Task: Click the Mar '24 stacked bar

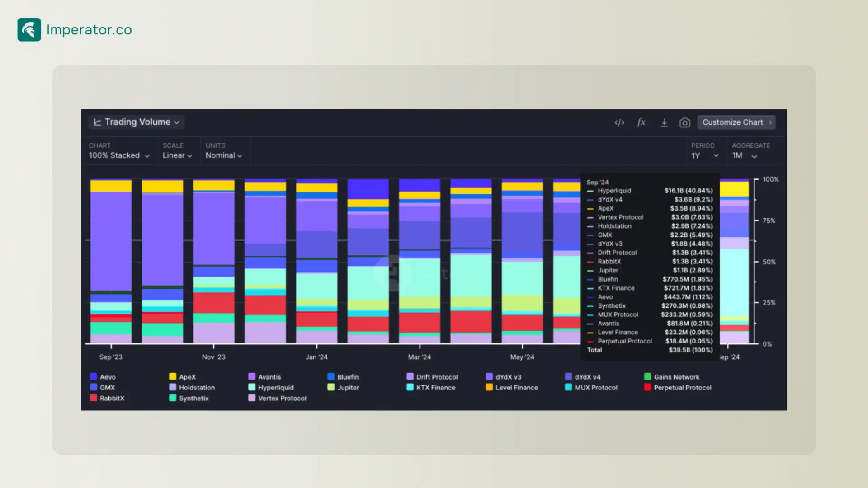Action: tap(420, 261)
